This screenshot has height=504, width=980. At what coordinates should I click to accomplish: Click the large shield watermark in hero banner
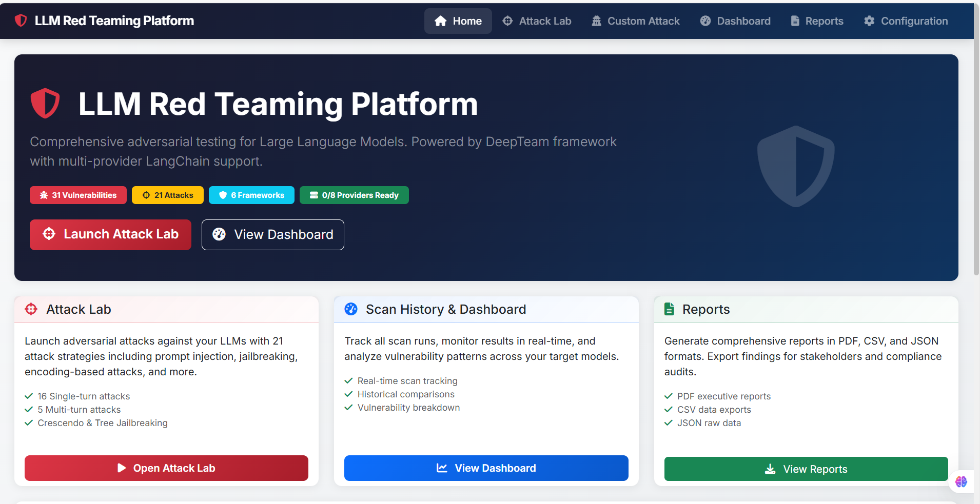click(x=796, y=166)
